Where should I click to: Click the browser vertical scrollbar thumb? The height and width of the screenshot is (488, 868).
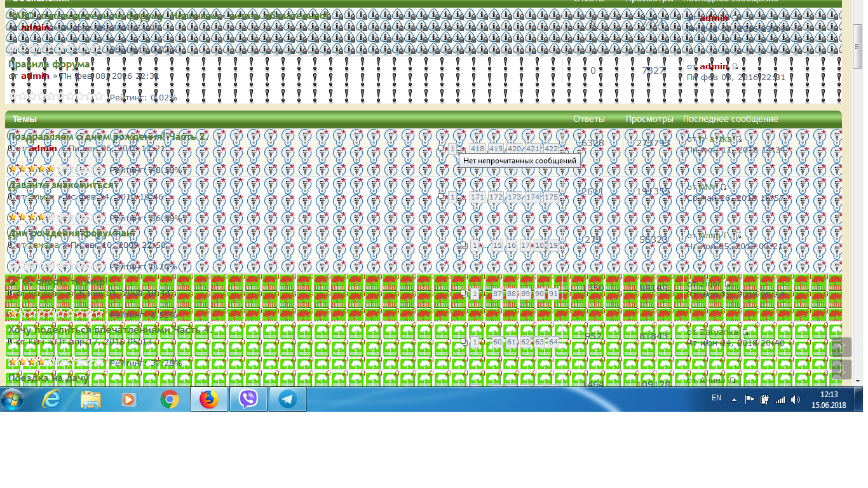click(x=857, y=46)
